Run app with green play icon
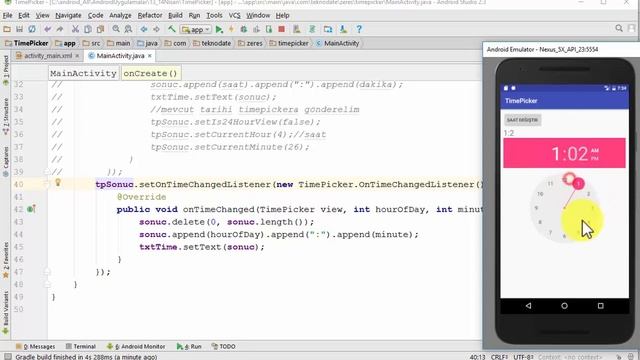 pyautogui.click(x=219, y=29)
